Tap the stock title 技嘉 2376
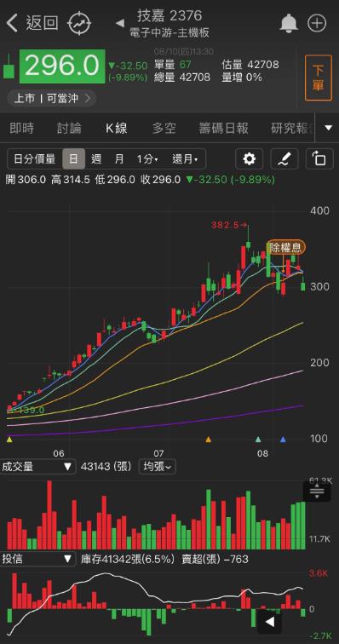 169,15
